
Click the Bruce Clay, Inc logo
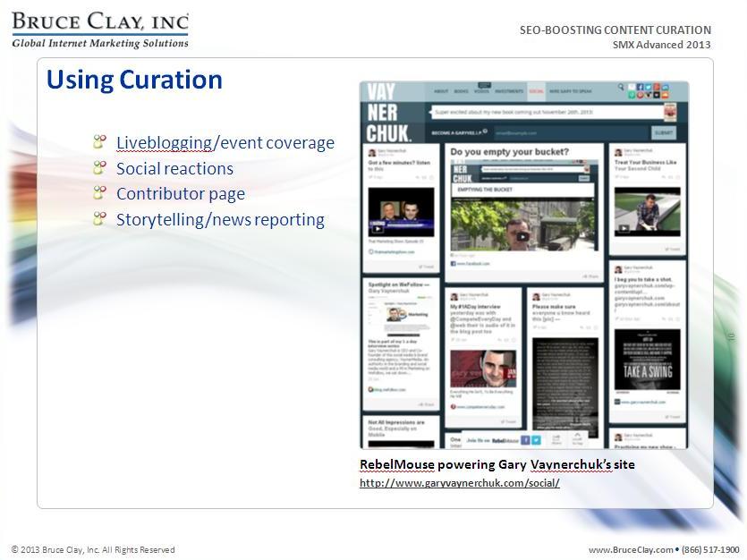coord(99,30)
